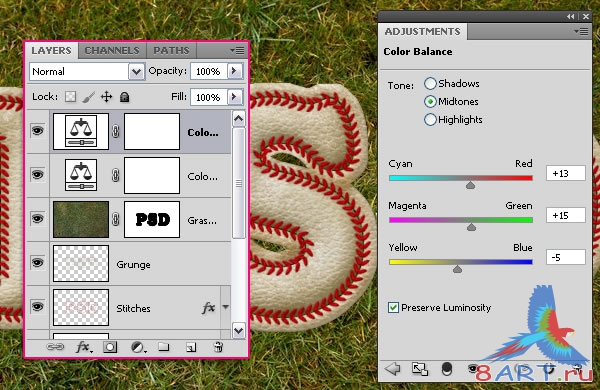Add a layer mask

pos(110,347)
